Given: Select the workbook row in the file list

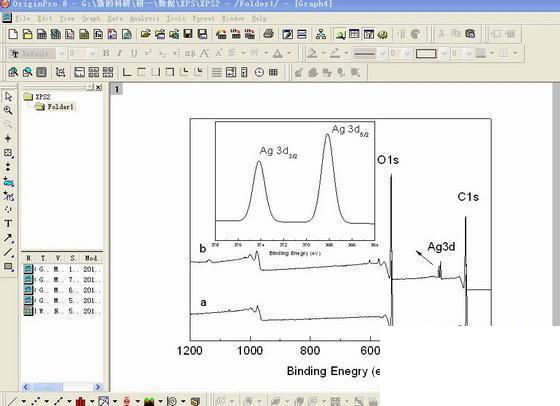Looking at the screenshot, I should click(x=62, y=311).
